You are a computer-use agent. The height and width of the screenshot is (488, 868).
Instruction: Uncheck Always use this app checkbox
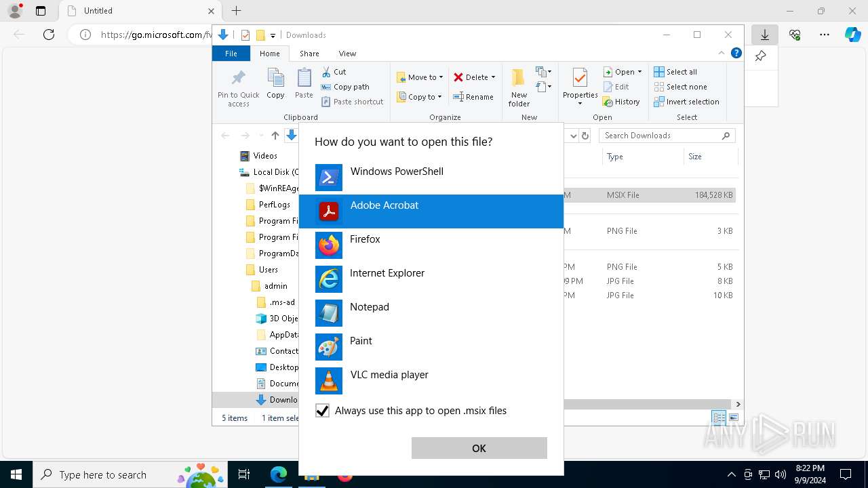click(x=323, y=411)
